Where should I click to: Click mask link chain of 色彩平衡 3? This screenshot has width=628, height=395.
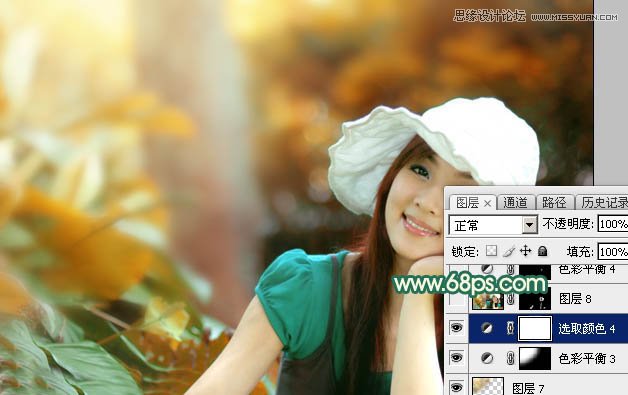(510, 358)
